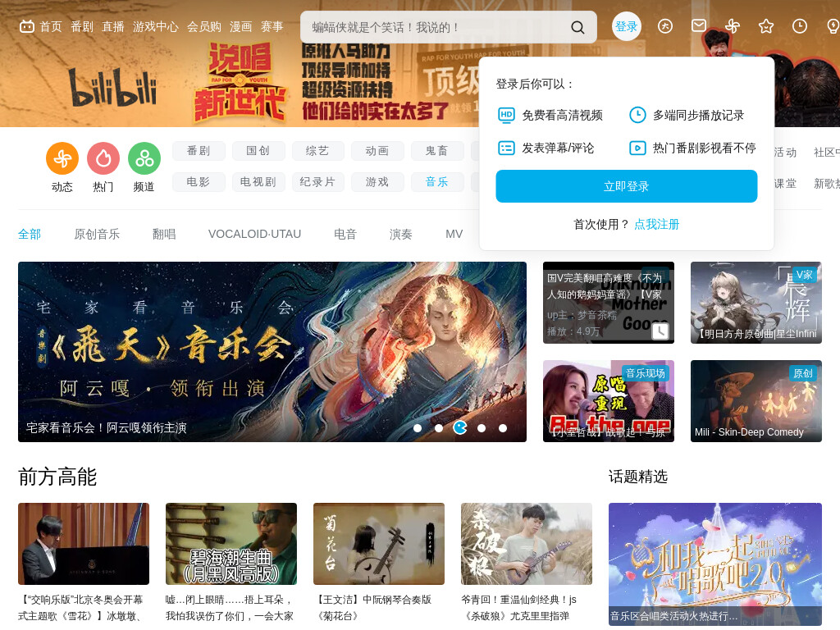Switch to the VOCALOID·UTAU tab

[254, 234]
